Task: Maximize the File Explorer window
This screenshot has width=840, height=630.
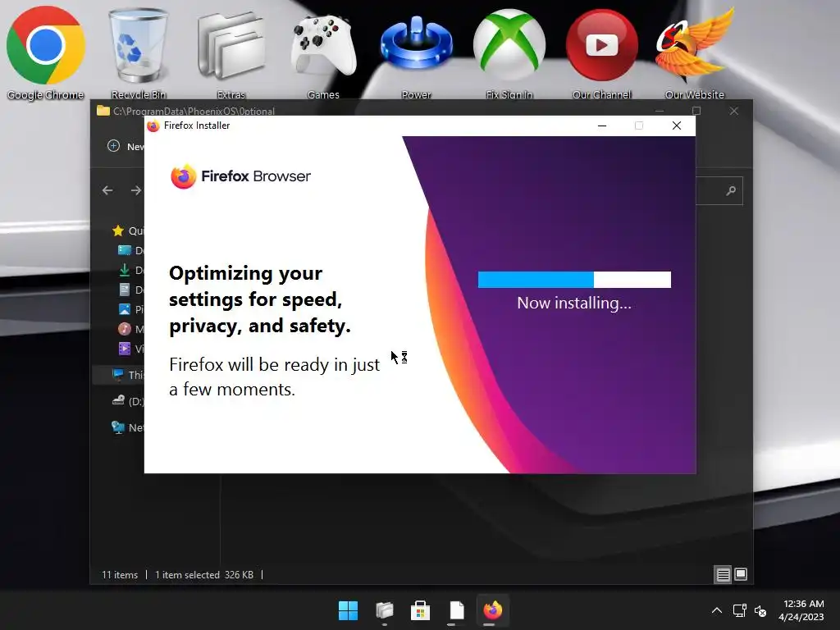Action: 696,111
